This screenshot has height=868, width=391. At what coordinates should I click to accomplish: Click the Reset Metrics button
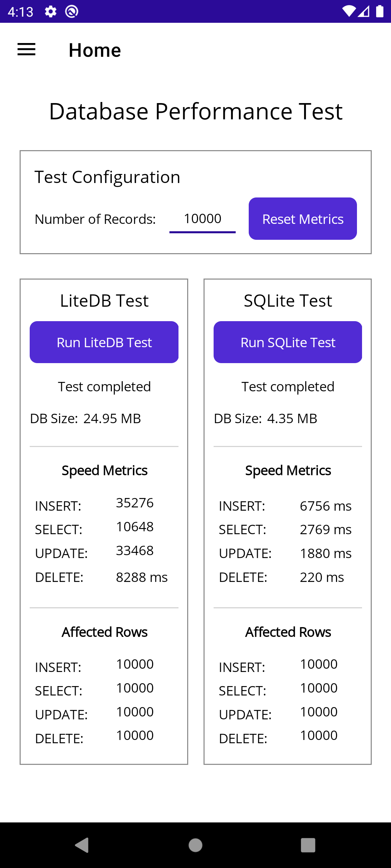303,218
